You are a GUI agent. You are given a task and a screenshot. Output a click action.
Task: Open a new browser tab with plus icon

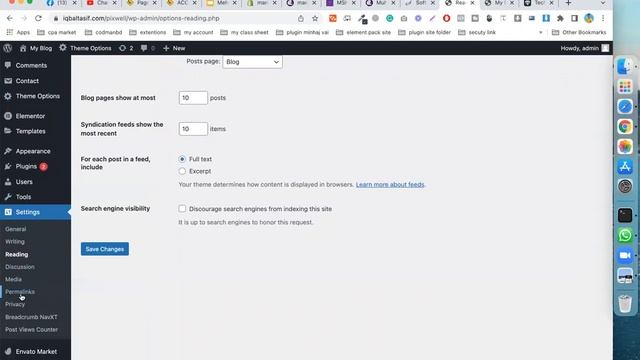tap(568, 3)
